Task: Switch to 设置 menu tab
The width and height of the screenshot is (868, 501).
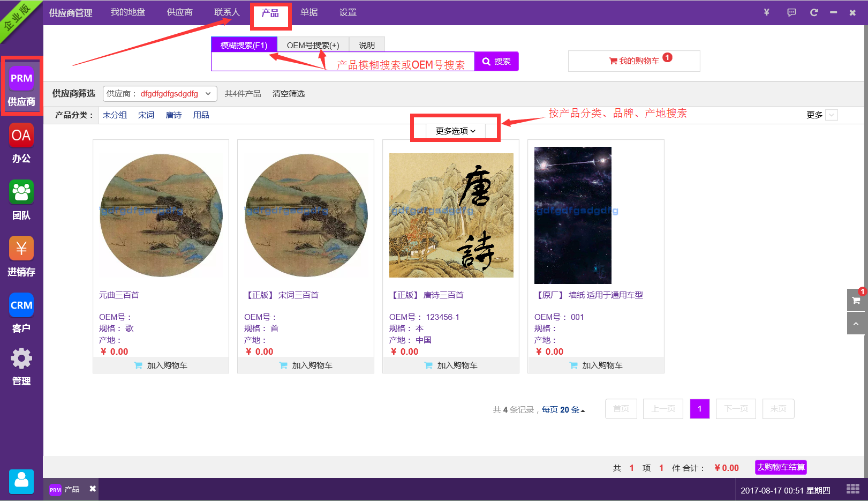Action: [x=348, y=12]
